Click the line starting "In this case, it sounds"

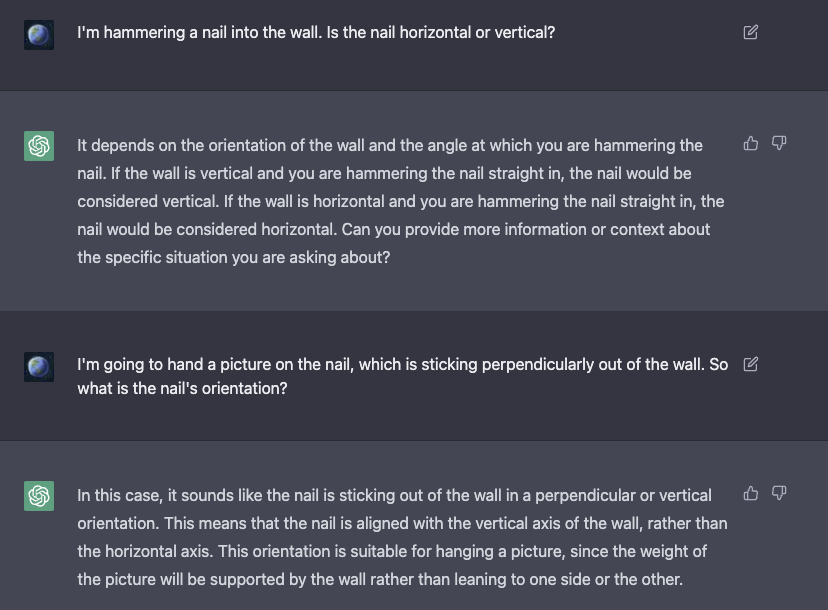pyautogui.click(x=394, y=495)
